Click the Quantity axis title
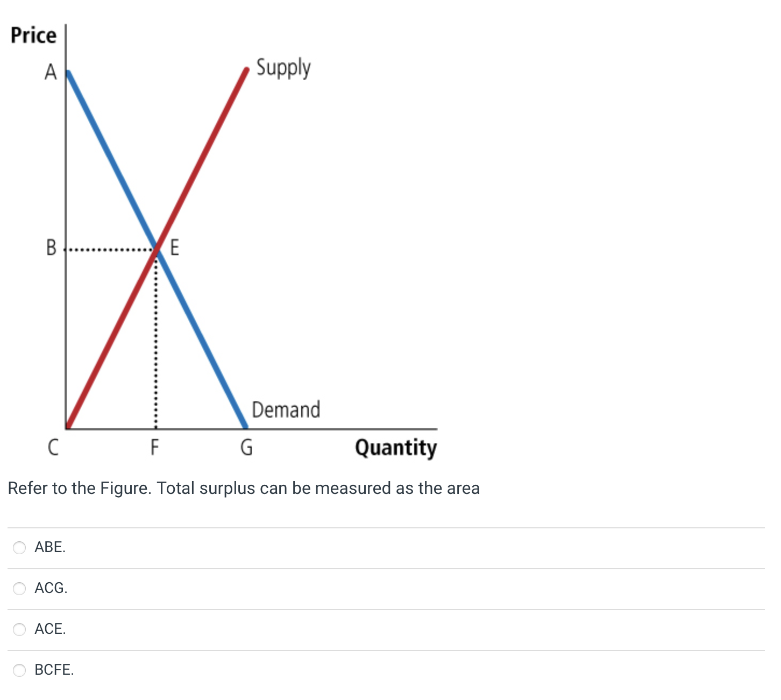The height and width of the screenshot is (700, 781). click(x=396, y=448)
